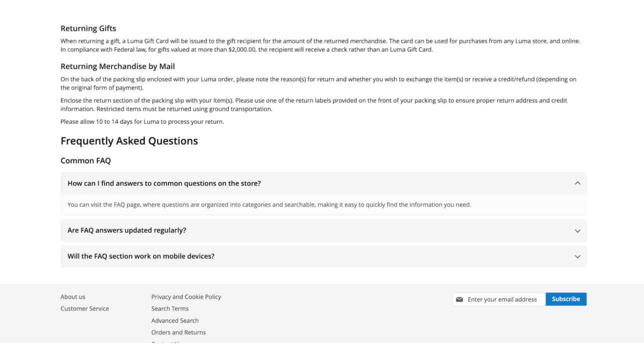The height and width of the screenshot is (364, 644).
Task: Collapse 'How can I find answers' question
Action: click(164, 183)
